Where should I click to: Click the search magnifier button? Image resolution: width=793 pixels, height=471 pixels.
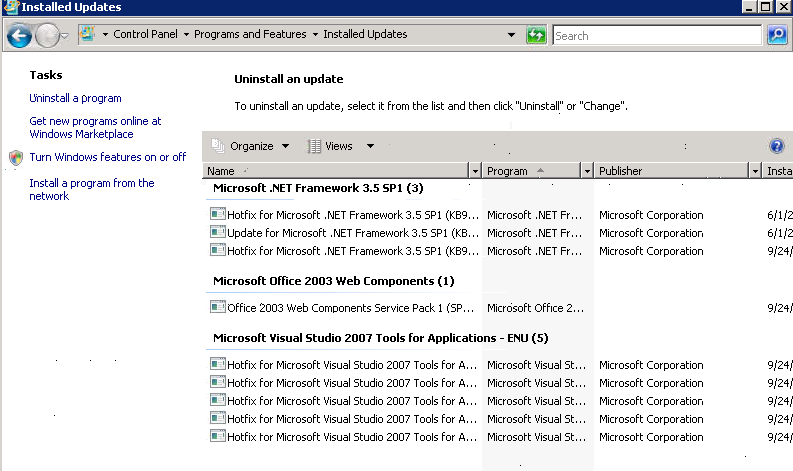[777, 35]
